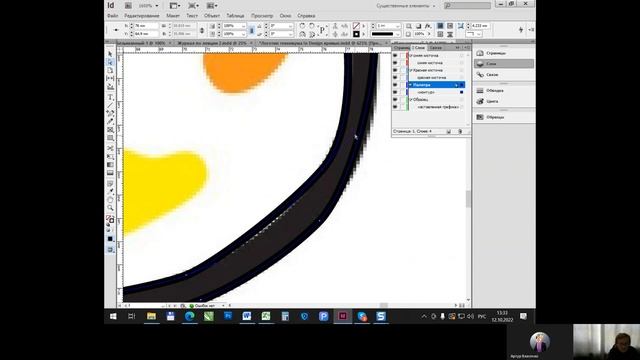The width and height of the screenshot is (640, 360).
Task: Select the Eyedropper tool
Action: pos(110,191)
